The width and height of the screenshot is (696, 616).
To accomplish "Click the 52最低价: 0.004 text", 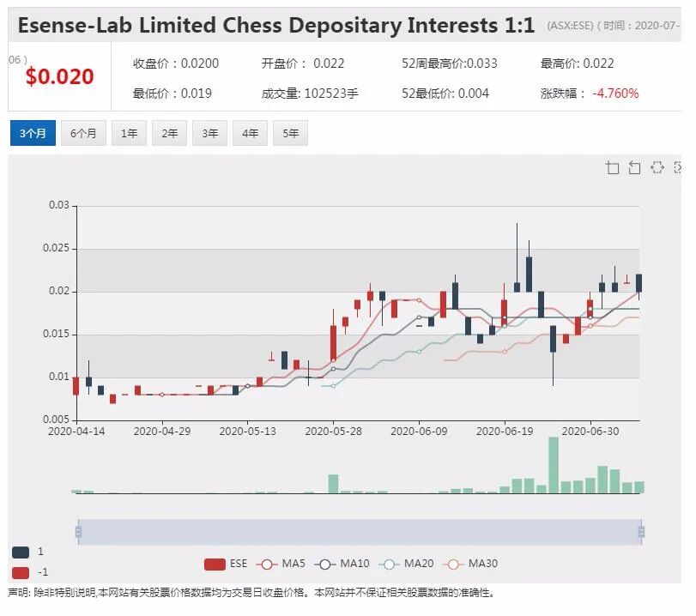I will point(445,94).
